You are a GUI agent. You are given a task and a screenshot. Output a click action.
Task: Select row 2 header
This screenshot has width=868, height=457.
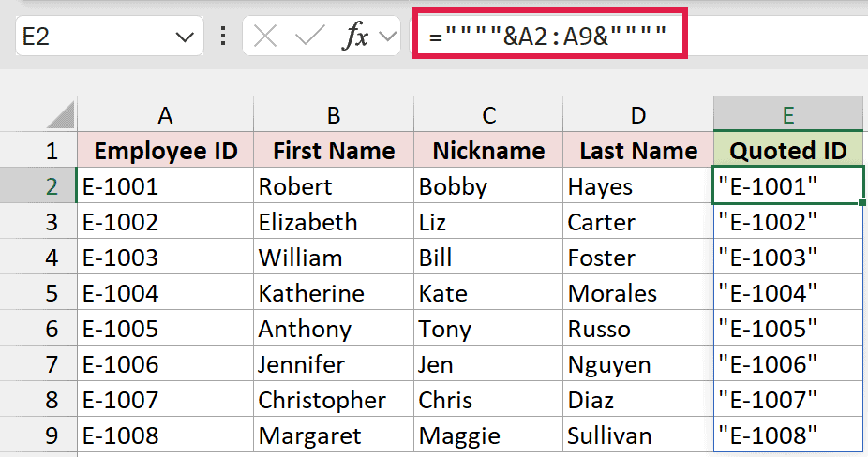coord(38,186)
